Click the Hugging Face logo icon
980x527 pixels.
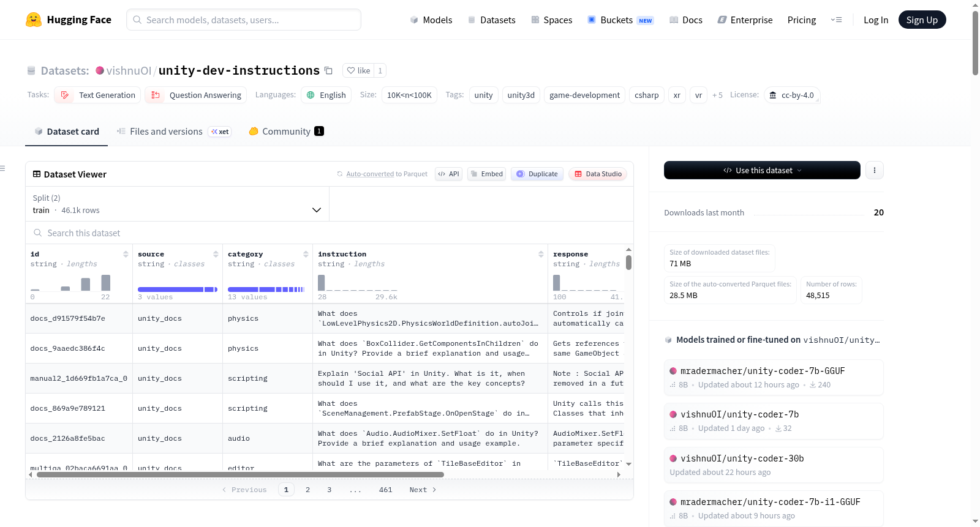[34, 20]
